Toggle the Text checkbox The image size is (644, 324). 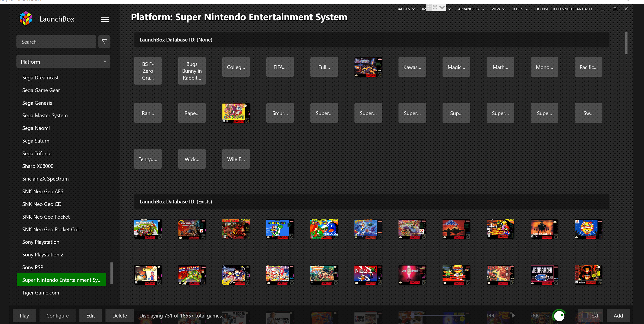click(585, 316)
